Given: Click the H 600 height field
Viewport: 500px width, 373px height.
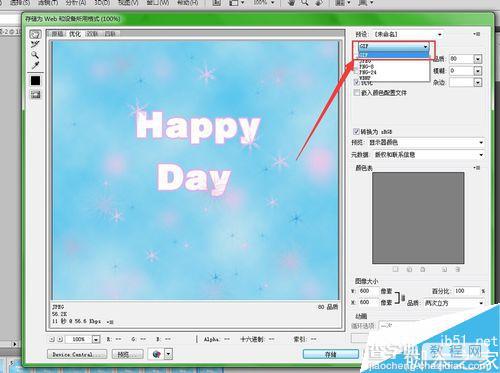Looking at the screenshot, I should pos(368,302).
